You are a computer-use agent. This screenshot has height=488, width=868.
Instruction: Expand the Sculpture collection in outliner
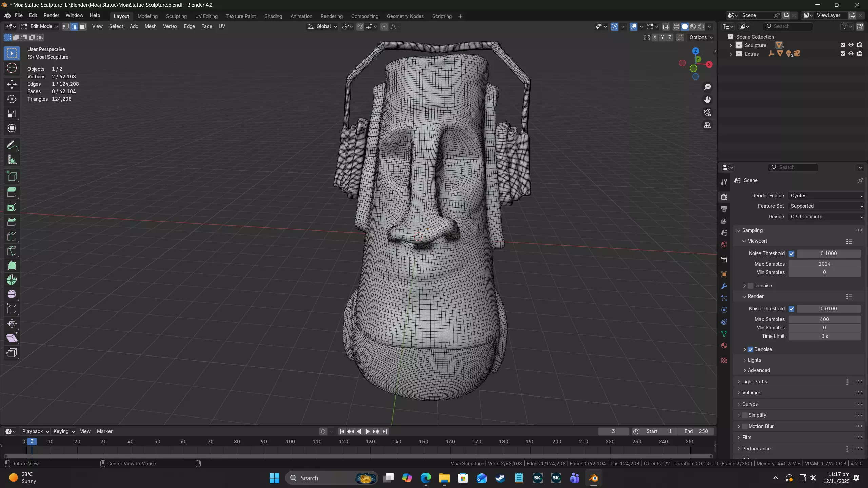click(x=731, y=45)
